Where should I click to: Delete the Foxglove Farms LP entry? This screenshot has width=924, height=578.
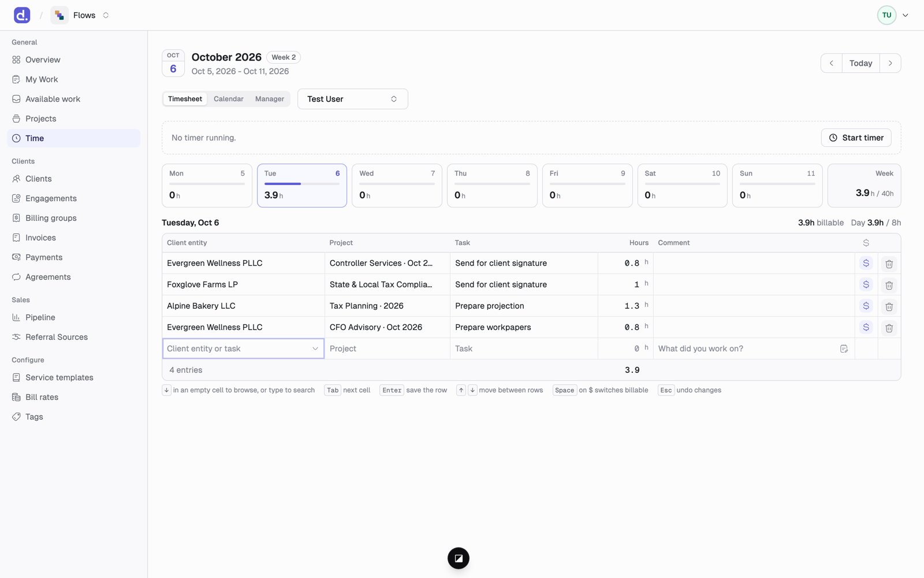point(889,285)
